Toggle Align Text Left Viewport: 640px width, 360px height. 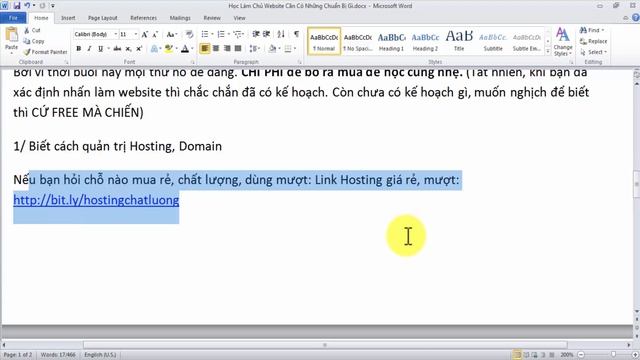(204, 49)
